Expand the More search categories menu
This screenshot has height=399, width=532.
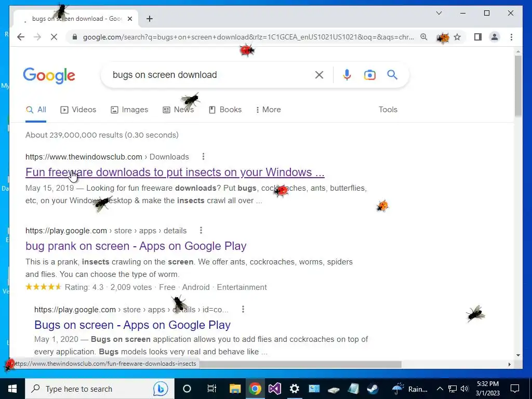point(268,110)
